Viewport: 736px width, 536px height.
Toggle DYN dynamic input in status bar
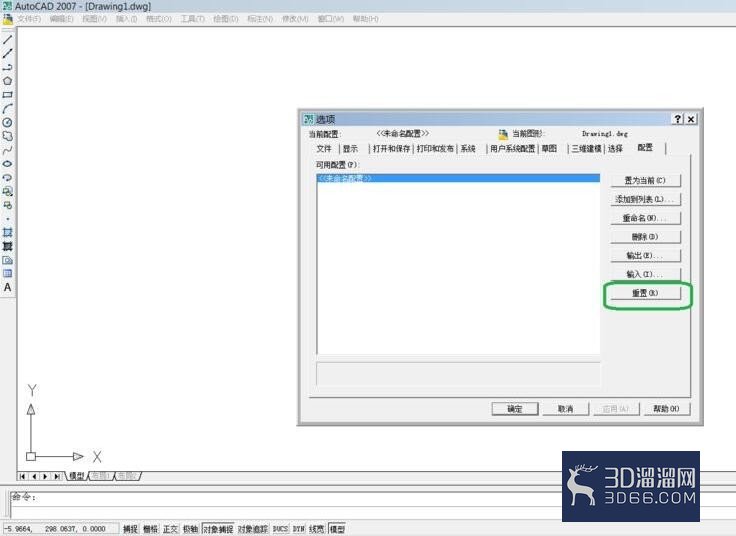pyautogui.click(x=299, y=529)
